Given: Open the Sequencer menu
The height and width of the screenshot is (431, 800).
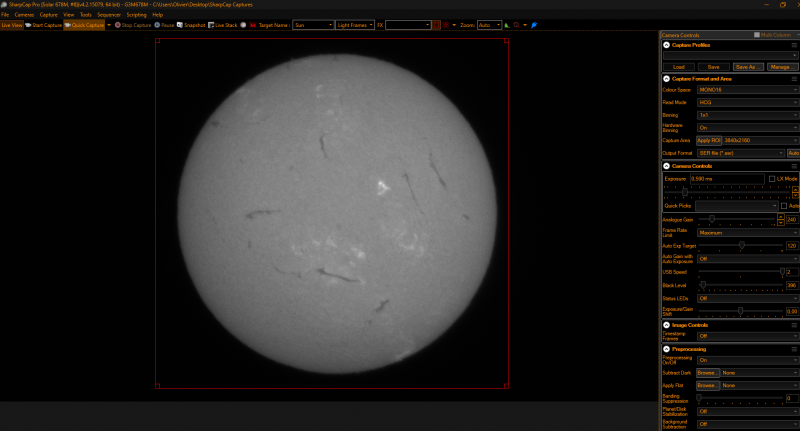Looking at the screenshot, I should [109, 15].
